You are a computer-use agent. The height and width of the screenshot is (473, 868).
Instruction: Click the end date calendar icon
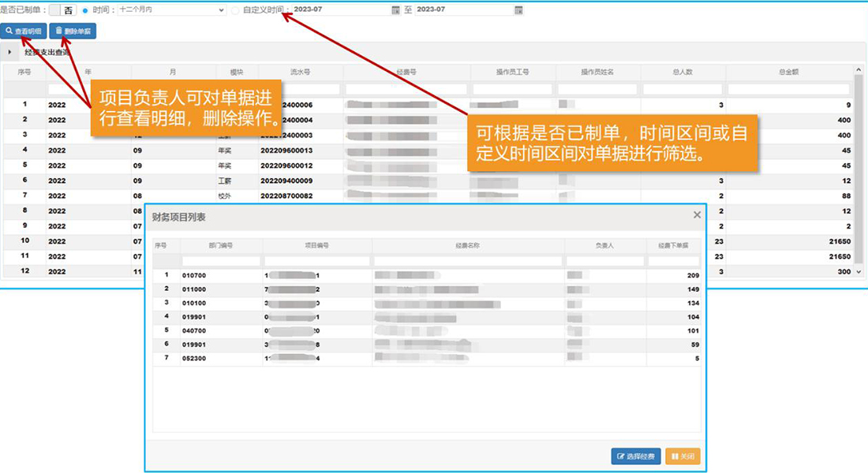pyautogui.click(x=518, y=10)
